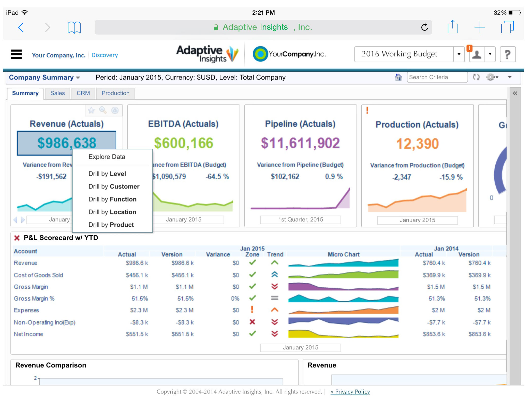Collapse the right side panel with double chevron
The height and width of the screenshot is (402, 532).
pos(515,93)
